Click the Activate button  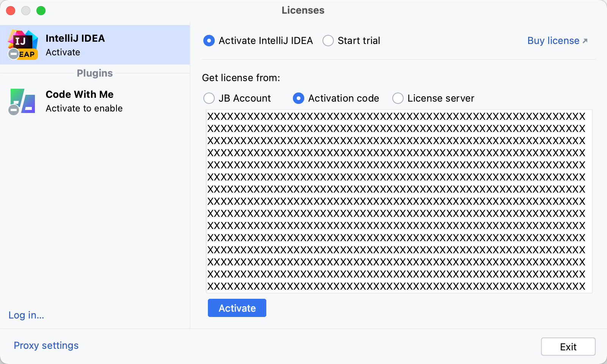click(x=237, y=308)
